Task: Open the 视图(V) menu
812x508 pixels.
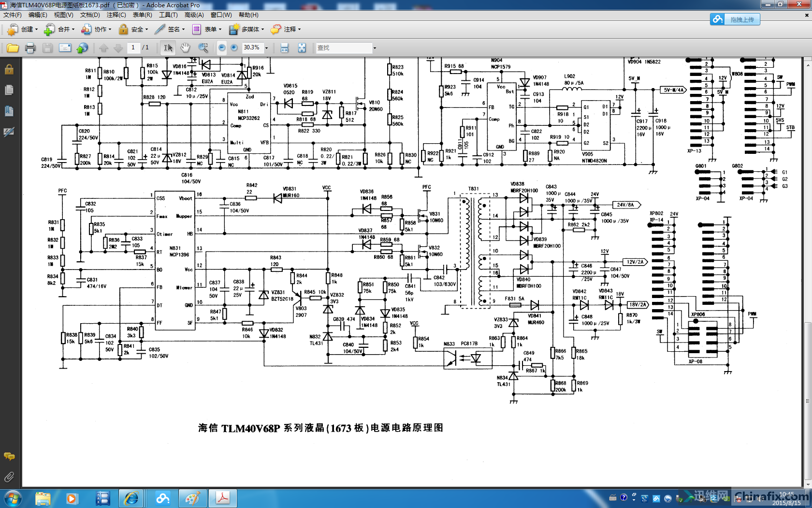Action: [x=63, y=15]
